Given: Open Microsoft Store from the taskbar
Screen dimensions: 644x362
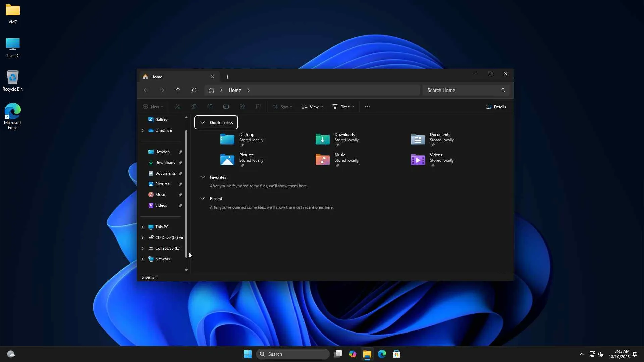Looking at the screenshot, I should (x=396, y=354).
